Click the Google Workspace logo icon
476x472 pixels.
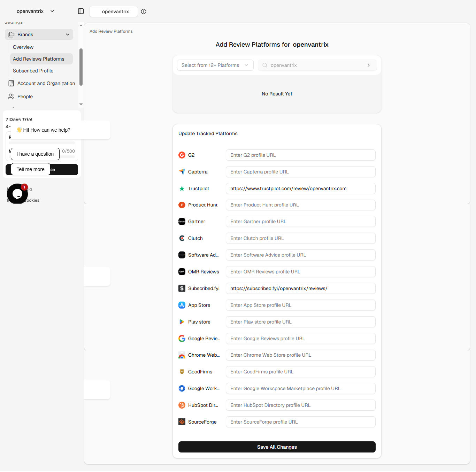tap(182, 388)
